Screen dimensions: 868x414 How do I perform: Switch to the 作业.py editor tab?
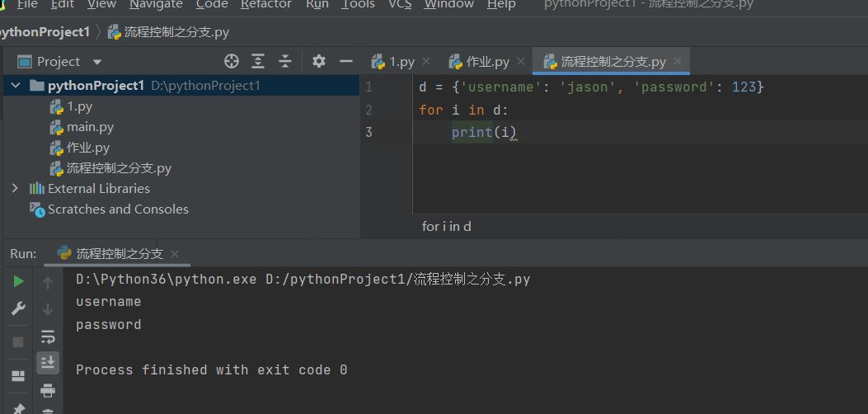[x=480, y=61]
